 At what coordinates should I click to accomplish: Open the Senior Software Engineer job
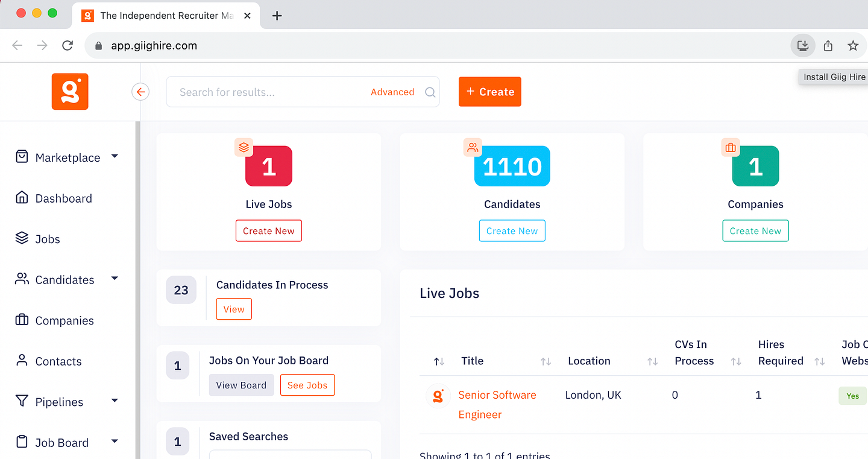[497, 405]
